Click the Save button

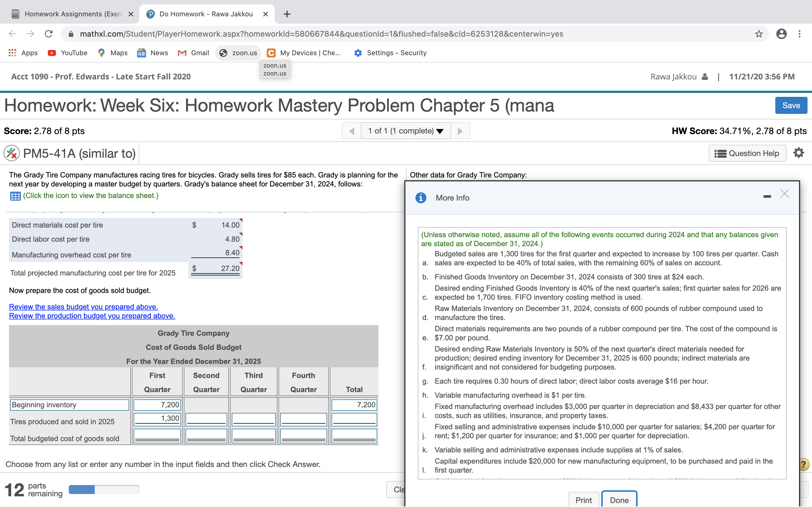pos(791,106)
